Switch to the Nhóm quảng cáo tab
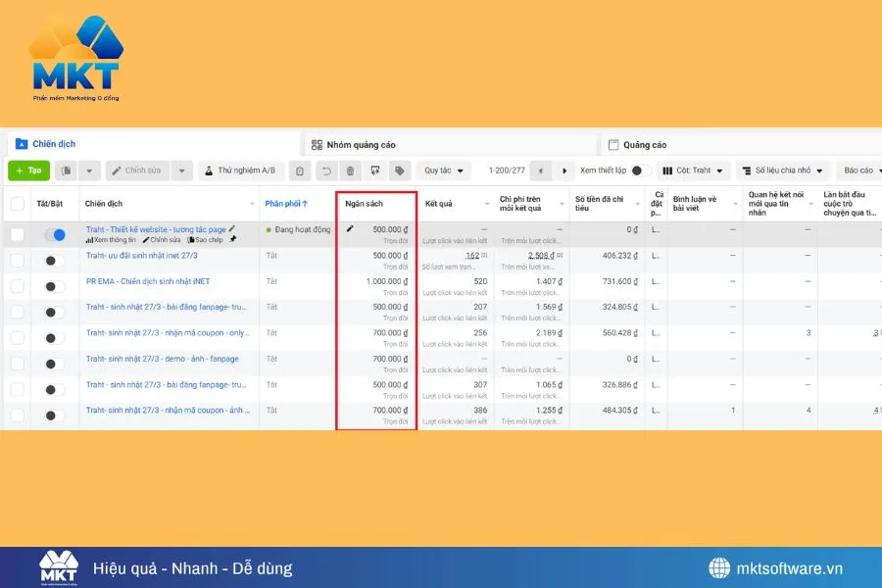882x588 pixels. 353,145
